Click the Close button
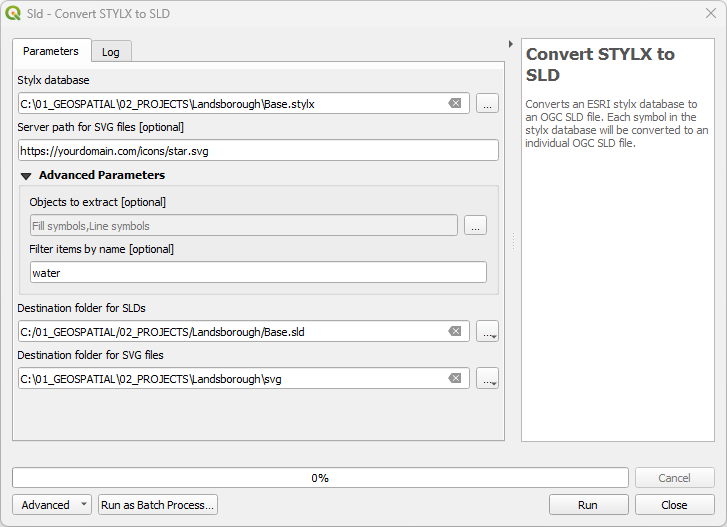This screenshot has width=727, height=527. pyautogui.click(x=675, y=505)
